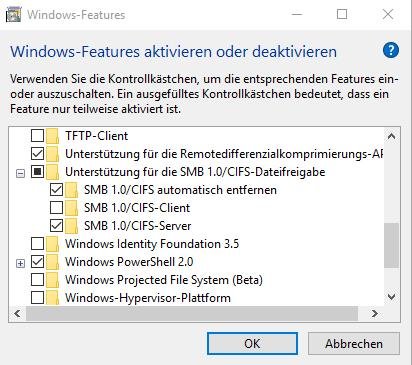Click the folder icon next to SMB 1.0/CIFS-Server
412x365 pixels.
tap(71, 226)
